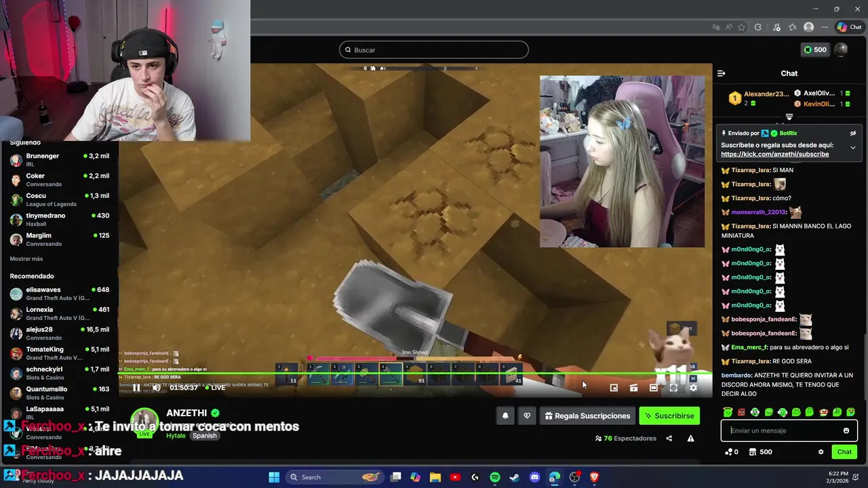This screenshot has width=868, height=488.
Task: Open the 500 KICKs balance button
Action: [815, 49]
